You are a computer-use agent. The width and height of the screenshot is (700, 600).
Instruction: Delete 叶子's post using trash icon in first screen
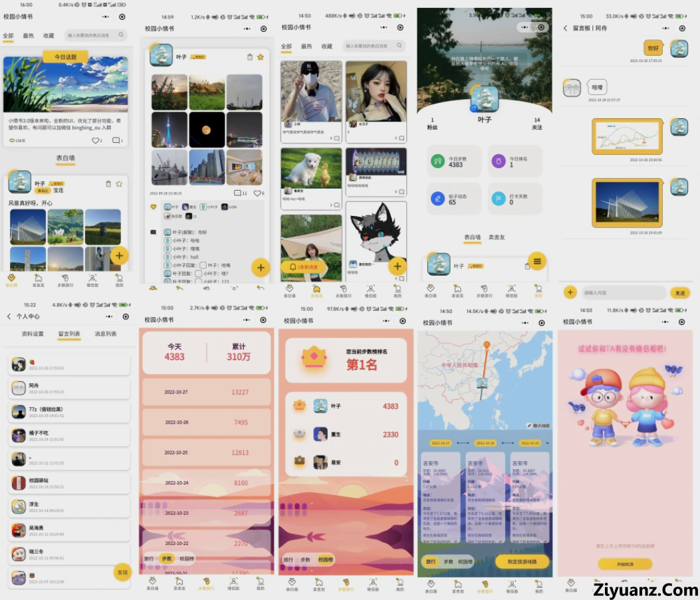click(108, 184)
